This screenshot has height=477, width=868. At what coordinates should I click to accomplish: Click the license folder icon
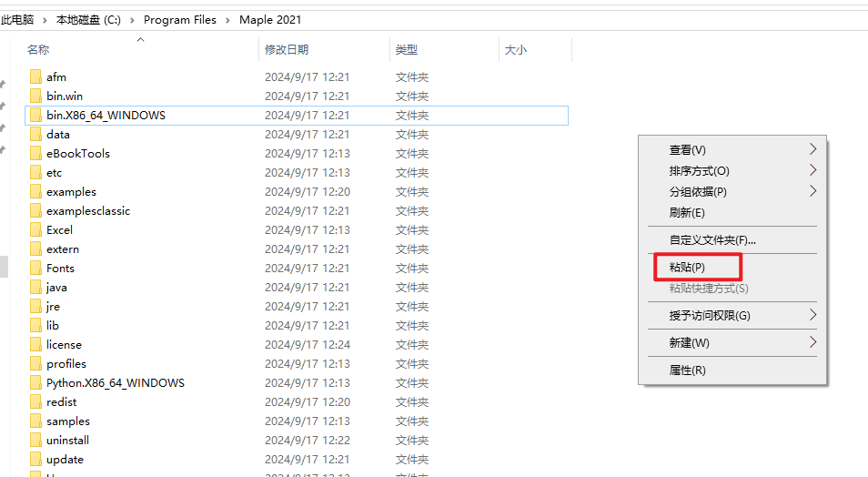pyautogui.click(x=36, y=344)
